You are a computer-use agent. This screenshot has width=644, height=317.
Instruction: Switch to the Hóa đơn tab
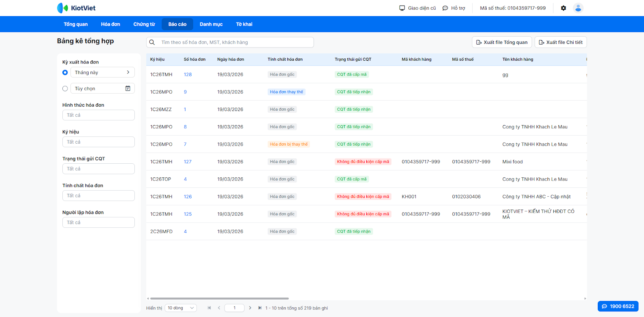tap(110, 24)
